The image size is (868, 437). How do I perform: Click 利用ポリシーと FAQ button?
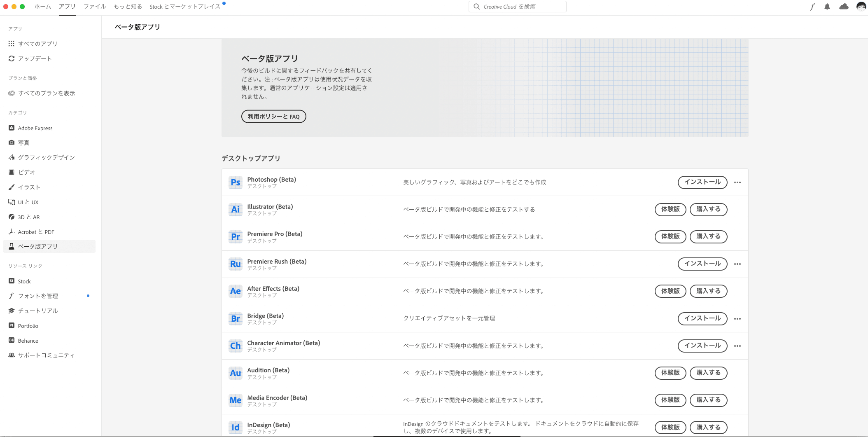(x=273, y=117)
